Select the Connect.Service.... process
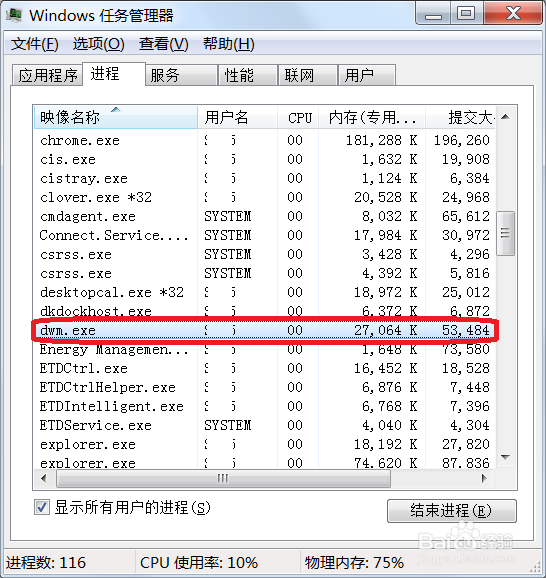546x578 pixels. pos(265,236)
